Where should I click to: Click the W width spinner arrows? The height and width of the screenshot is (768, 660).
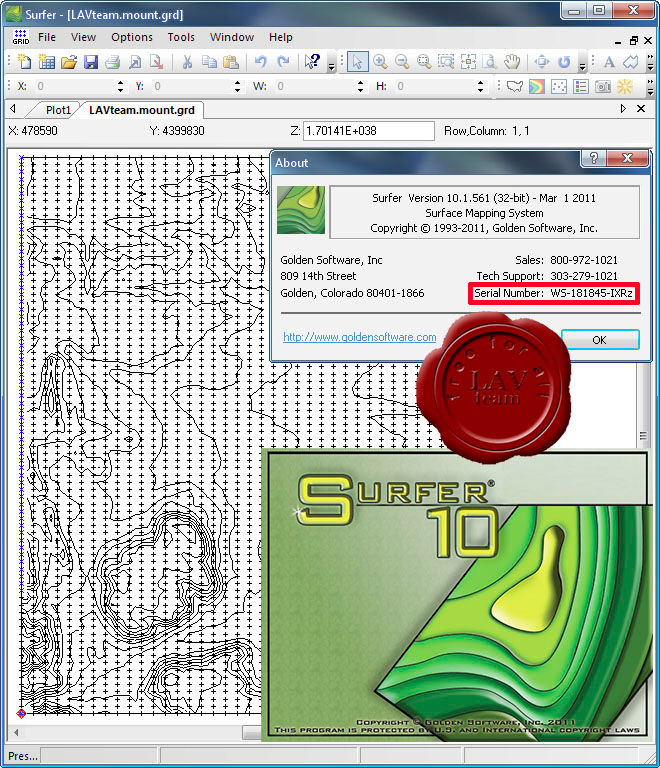pos(360,87)
